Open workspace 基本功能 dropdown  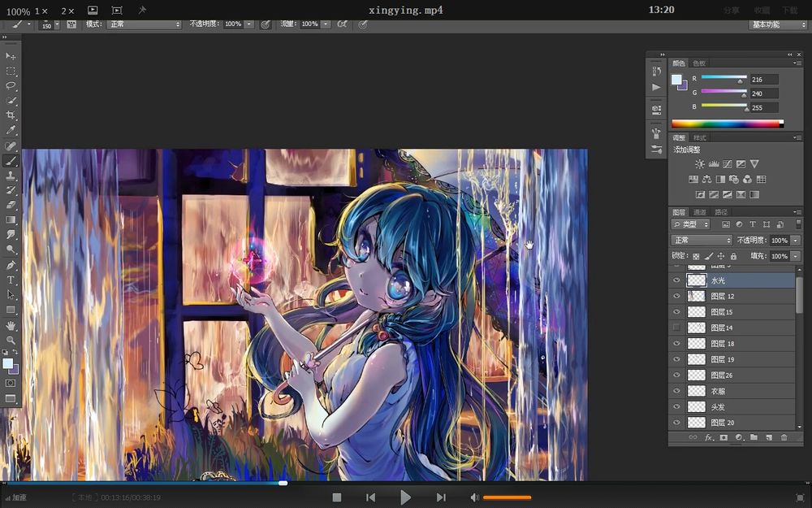pos(779,24)
